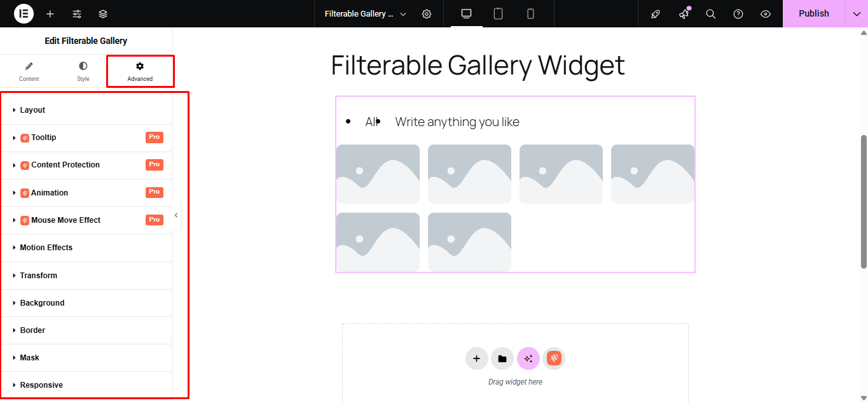The height and width of the screenshot is (403, 868).
Task: Select the 'Write anything you like' filter
Action: (x=457, y=122)
